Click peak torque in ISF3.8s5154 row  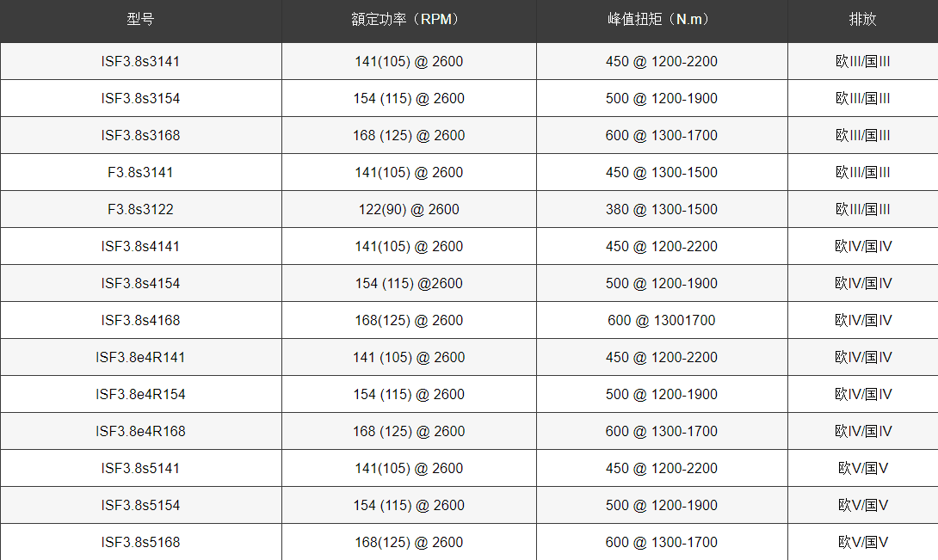(x=662, y=506)
